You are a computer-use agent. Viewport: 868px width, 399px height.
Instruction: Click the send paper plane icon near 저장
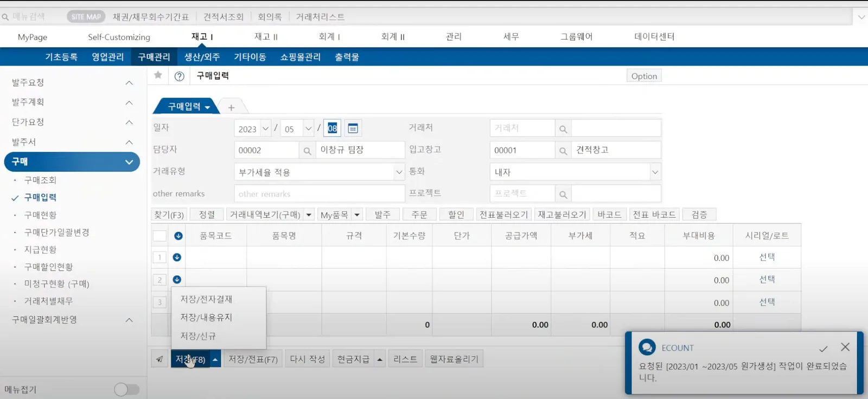(x=159, y=359)
